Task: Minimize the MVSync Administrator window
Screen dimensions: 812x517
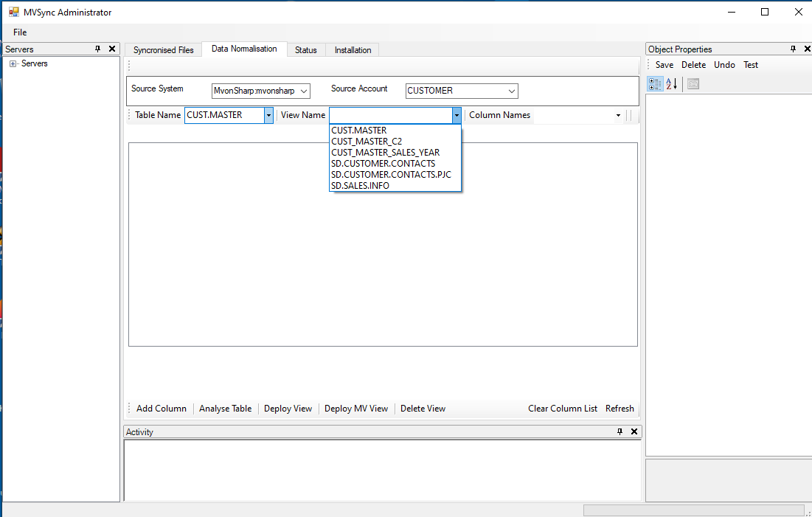Action: (x=731, y=12)
